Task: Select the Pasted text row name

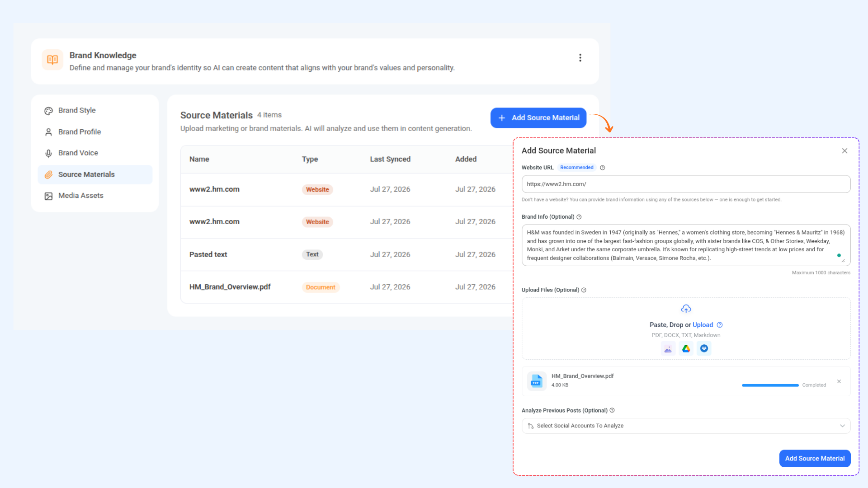Action: [x=208, y=254]
